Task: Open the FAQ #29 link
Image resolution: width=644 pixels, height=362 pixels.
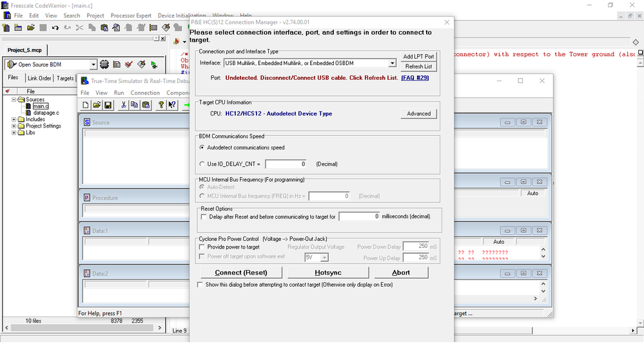Action: 415,77
